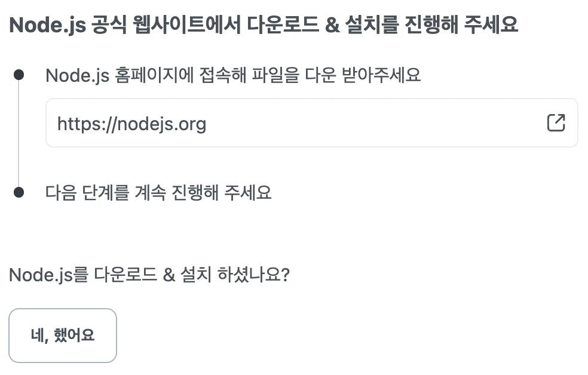The width and height of the screenshot is (588, 375).
Task: Confirm with the 네, 했어요 button
Action: coord(63,335)
